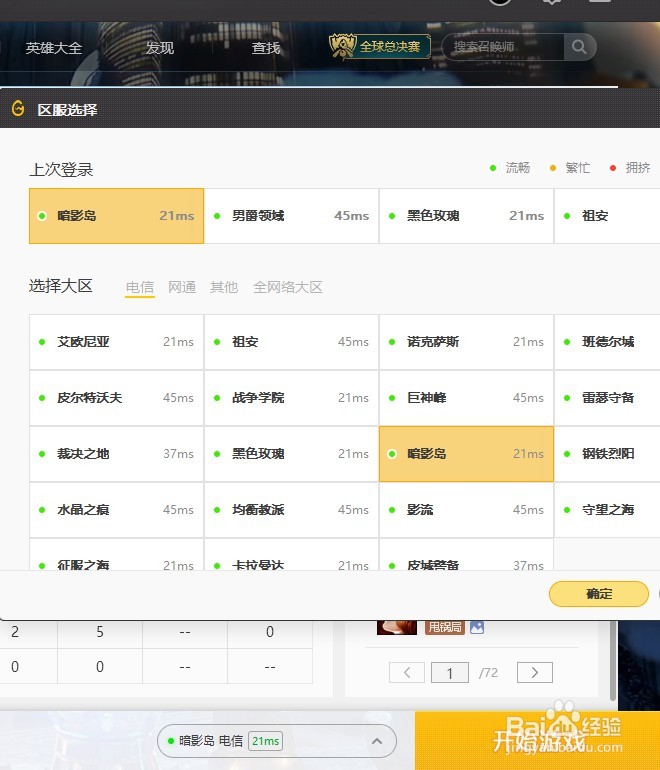Click the 甩锅局 tag
This screenshot has height=770, width=660.
pos(444,627)
